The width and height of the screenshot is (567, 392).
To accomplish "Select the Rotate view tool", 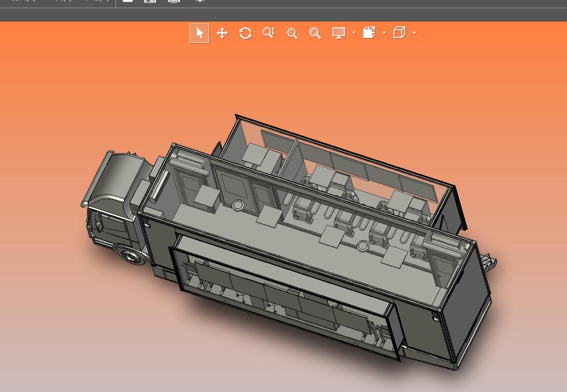I will click(246, 33).
